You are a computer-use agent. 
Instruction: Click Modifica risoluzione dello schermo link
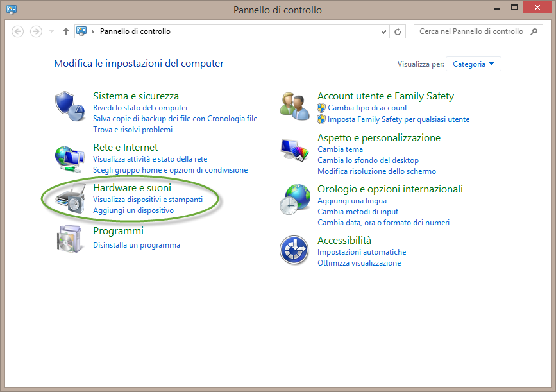click(x=376, y=171)
